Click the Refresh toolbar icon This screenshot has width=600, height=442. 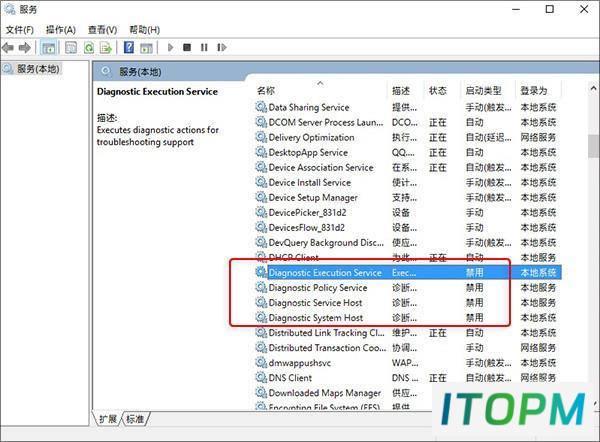click(x=89, y=48)
